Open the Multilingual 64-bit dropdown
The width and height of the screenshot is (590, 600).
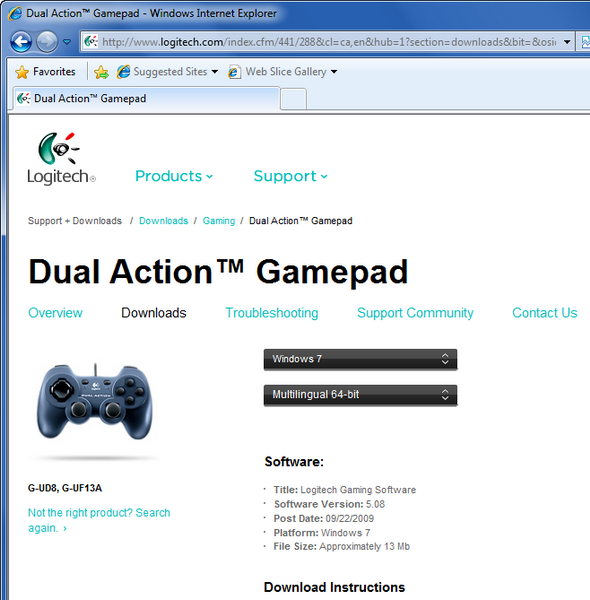[360, 395]
